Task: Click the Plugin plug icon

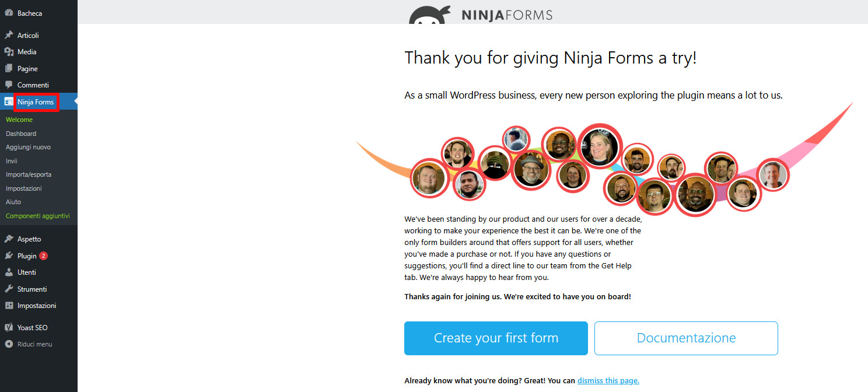Action: 9,256
